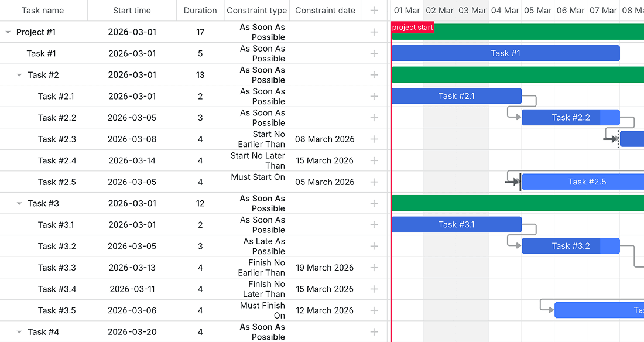
Task: Click the 12 March 2026 constraint date
Action: pyautogui.click(x=325, y=310)
